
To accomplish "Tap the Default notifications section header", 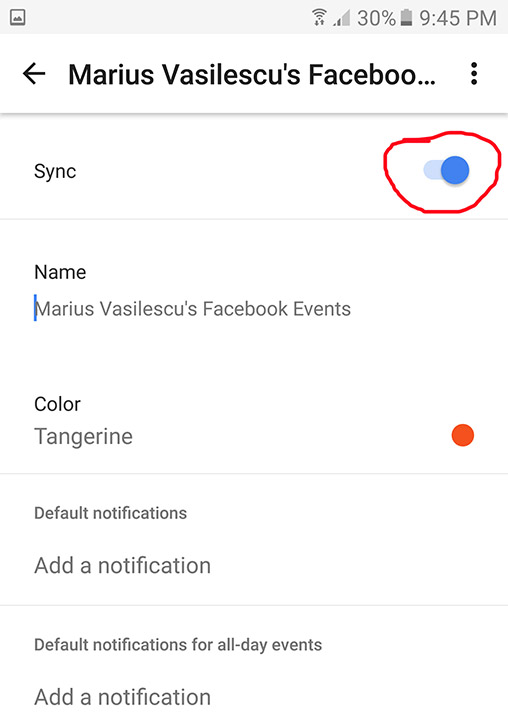I will [x=110, y=513].
